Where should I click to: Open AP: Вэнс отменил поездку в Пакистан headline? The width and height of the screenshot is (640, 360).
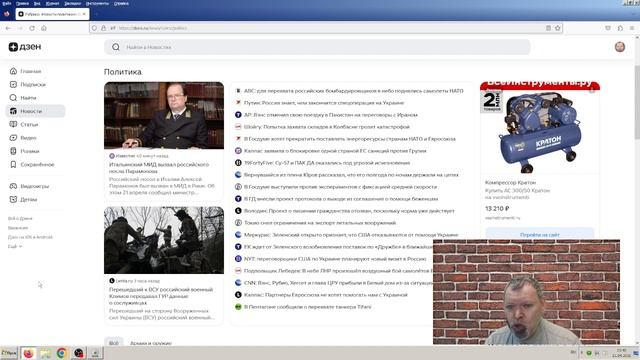[331, 115]
